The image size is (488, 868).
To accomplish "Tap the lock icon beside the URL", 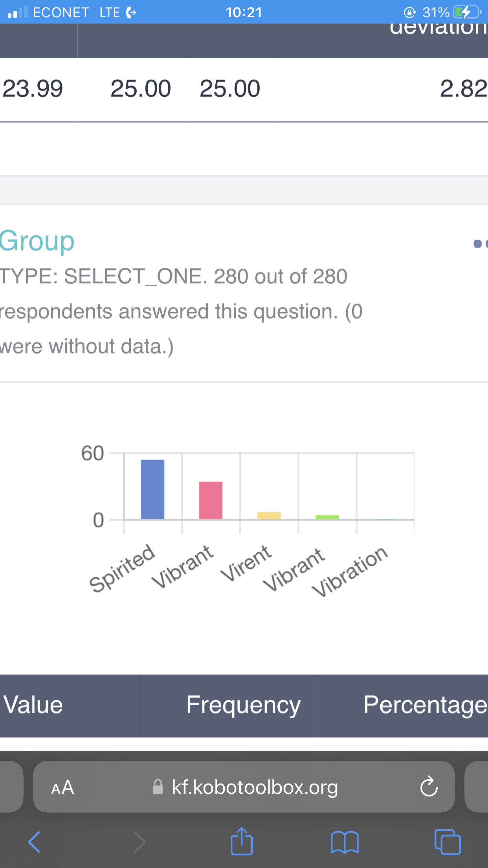I will 158,787.
